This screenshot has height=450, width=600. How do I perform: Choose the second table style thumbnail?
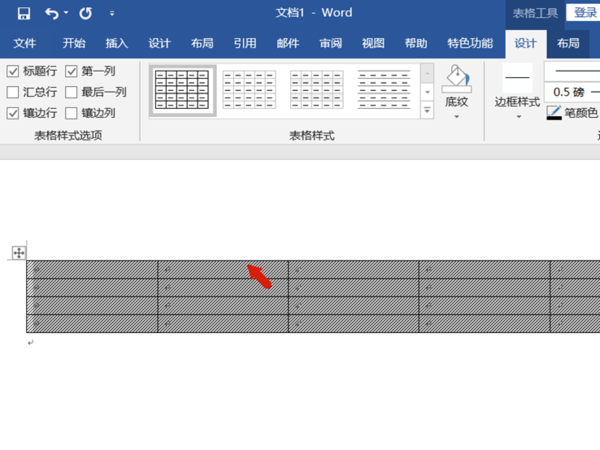tap(249, 90)
